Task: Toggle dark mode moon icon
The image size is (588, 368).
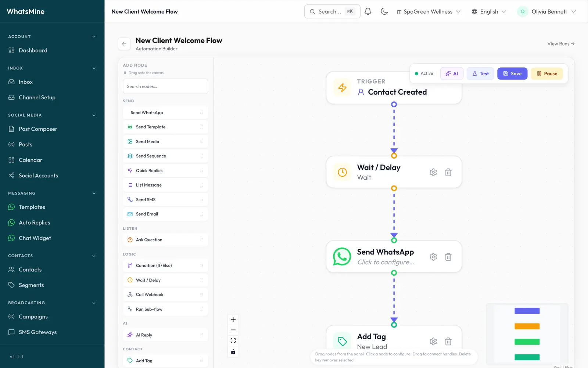Action: [384, 11]
